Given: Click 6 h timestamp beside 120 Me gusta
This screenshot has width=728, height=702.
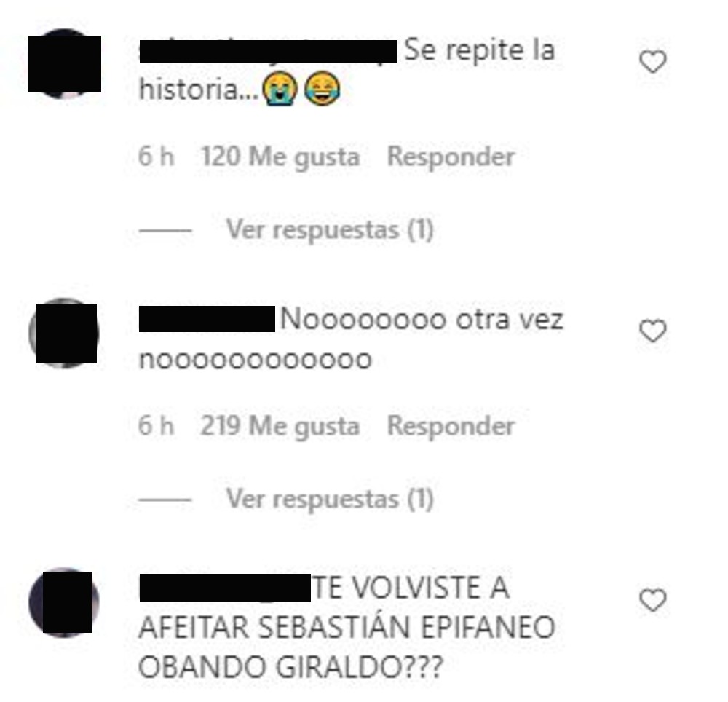Looking at the screenshot, I should point(156,156).
